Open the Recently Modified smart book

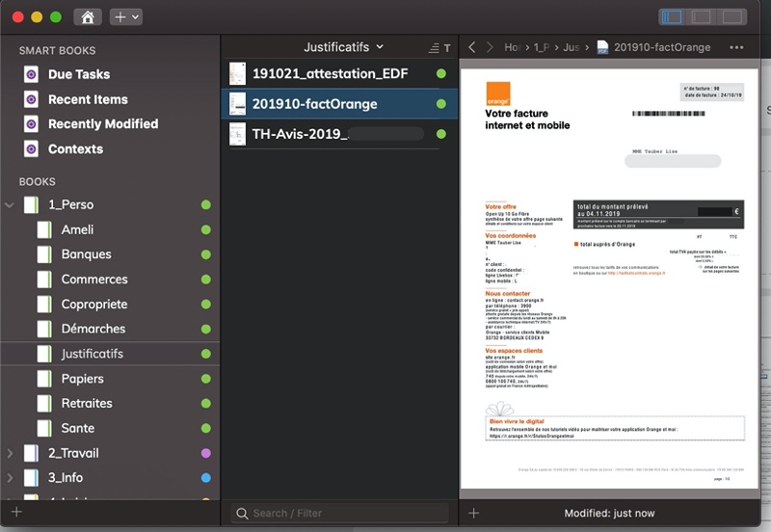[102, 124]
